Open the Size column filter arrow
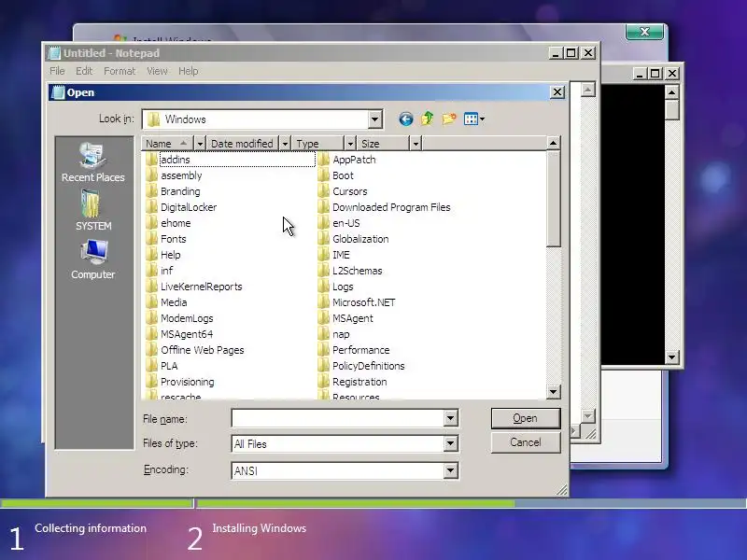The width and height of the screenshot is (747, 560). coord(416,144)
